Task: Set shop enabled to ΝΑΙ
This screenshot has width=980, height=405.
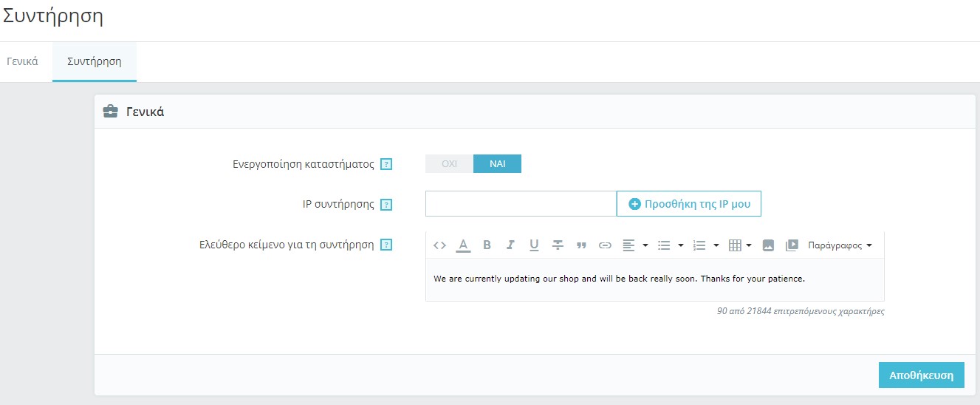Action: [497, 163]
